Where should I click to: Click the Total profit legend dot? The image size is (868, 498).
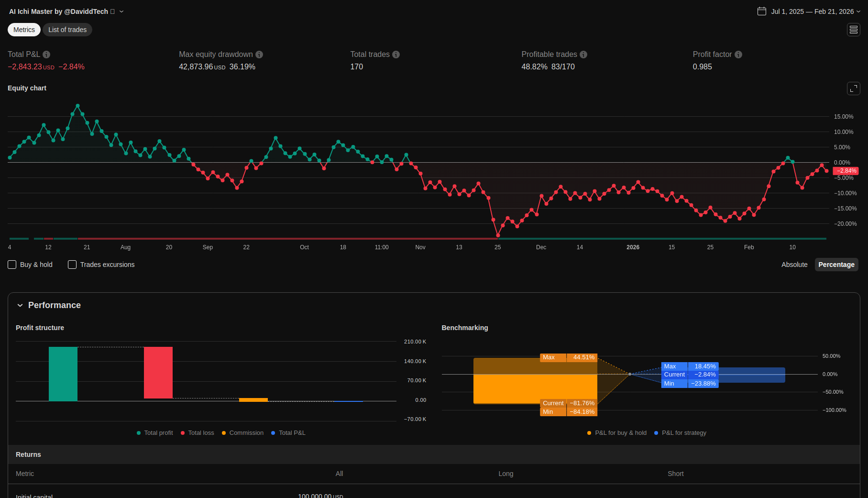point(139,433)
